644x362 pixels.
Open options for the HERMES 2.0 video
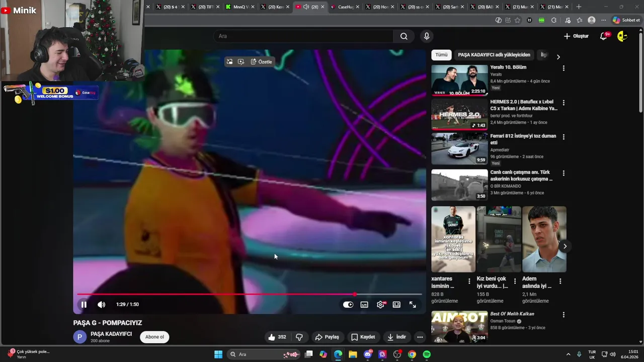click(x=563, y=103)
